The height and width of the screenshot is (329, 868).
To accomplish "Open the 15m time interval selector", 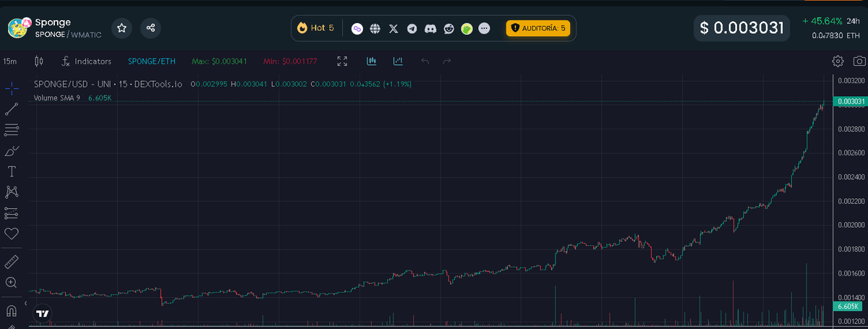I will coord(10,61).
